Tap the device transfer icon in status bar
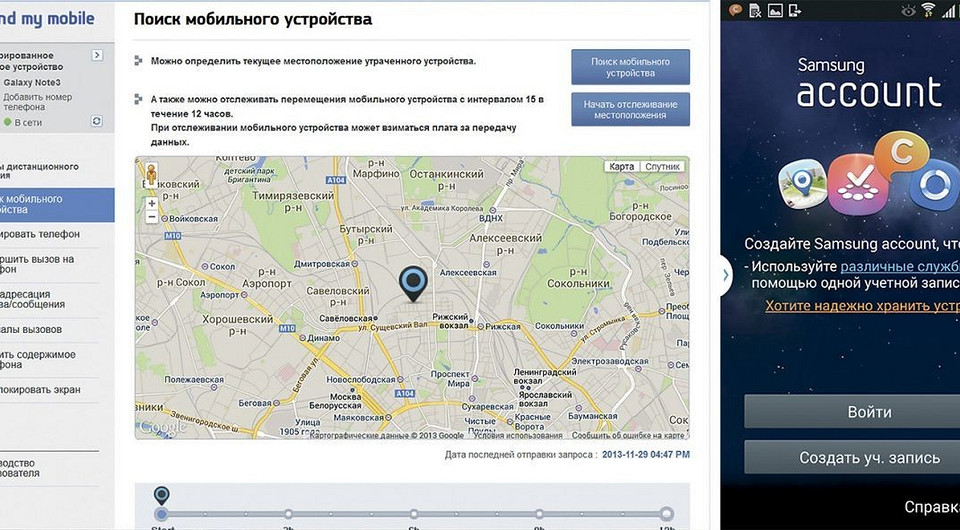Image resolution: width=960 pixels, height=530 pixels. click(795, 10)
